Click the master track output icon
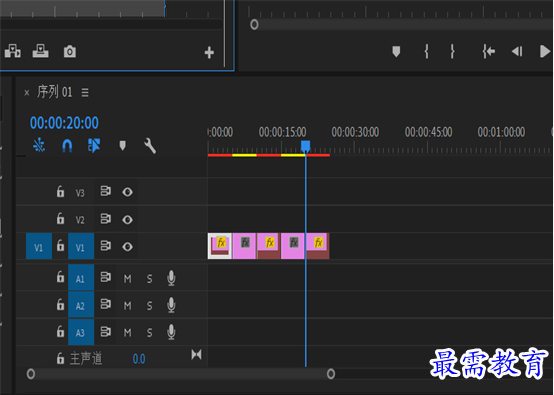 (x=196, y=354)
